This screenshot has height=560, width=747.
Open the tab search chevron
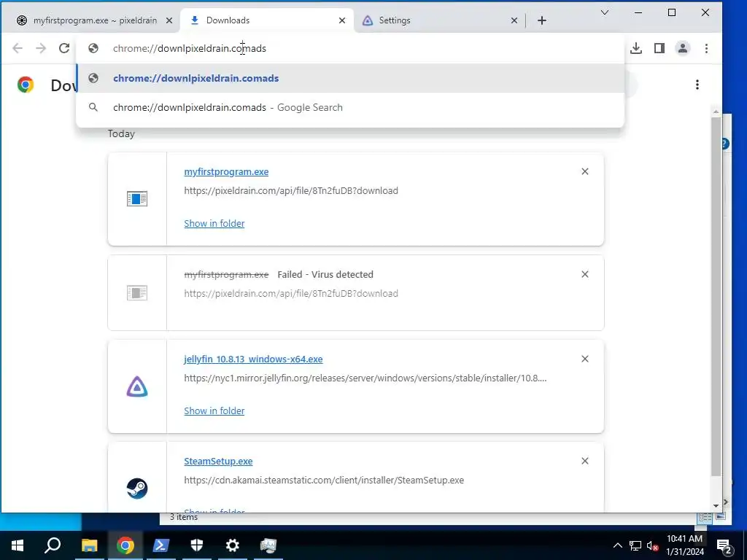click(x=605, y=12)
